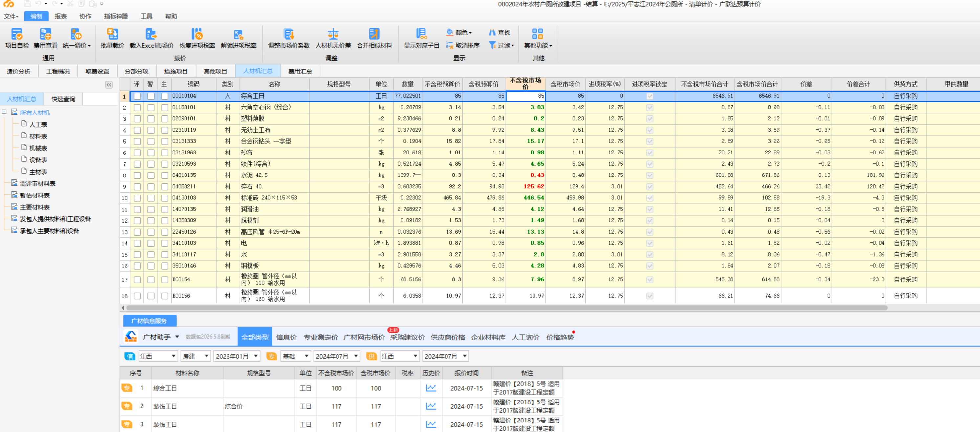Switch to the 快速查询 tab
The width and height of the screenshot is (980, 432).
point(63,99)
